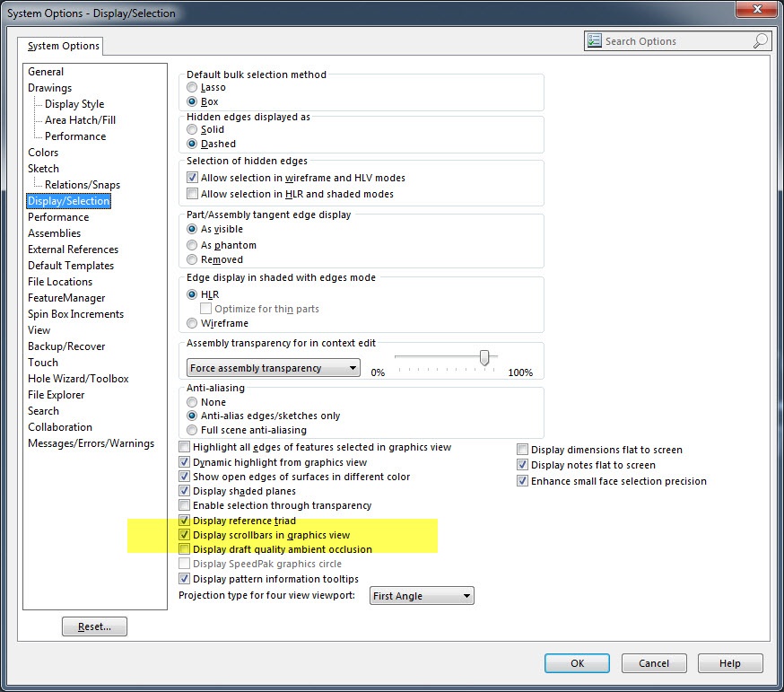
Task: Toggle Display pattern information tooltips
Action: 185,579
